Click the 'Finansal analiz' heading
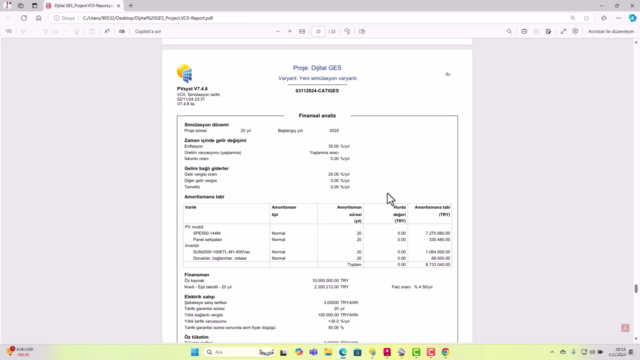Screen dimensions: 640x360 [317, 116]
